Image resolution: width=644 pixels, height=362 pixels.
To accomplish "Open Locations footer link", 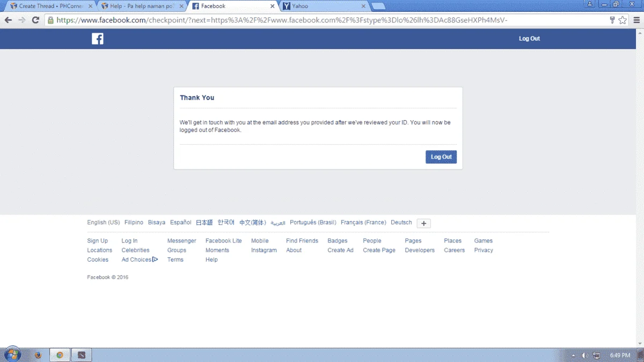I will pos(100,250).
